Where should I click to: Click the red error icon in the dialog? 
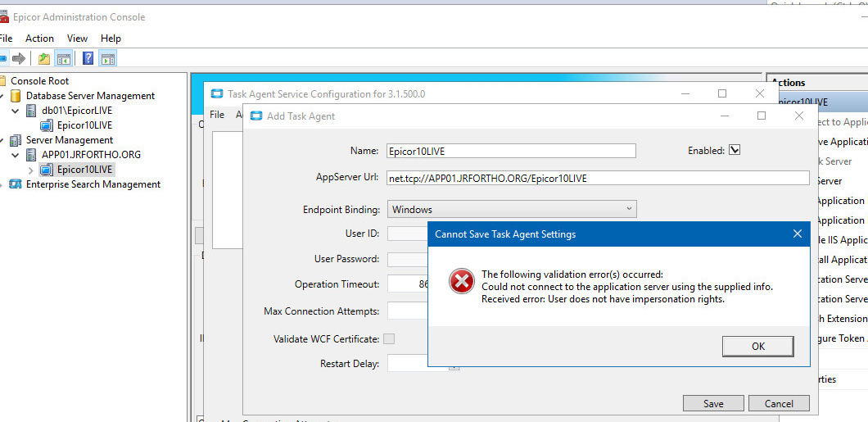tap(462, 281)
